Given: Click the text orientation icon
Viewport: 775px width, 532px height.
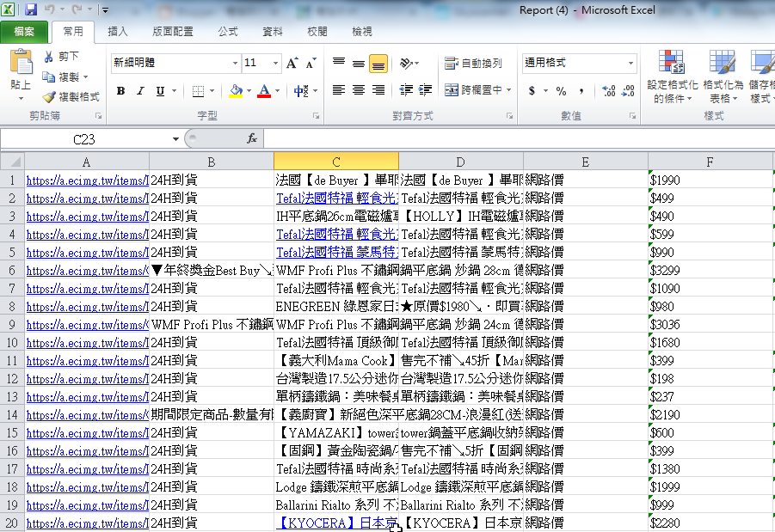Looking at the screenshot, I should 406,64.
